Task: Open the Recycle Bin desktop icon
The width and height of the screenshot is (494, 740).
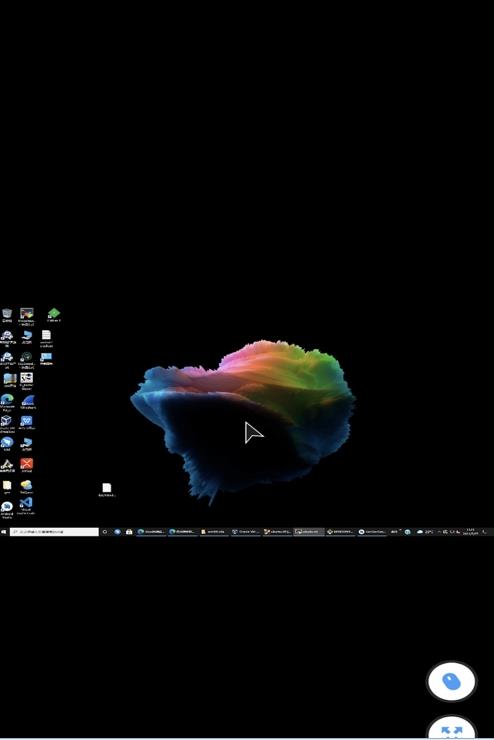Action: 7,315
